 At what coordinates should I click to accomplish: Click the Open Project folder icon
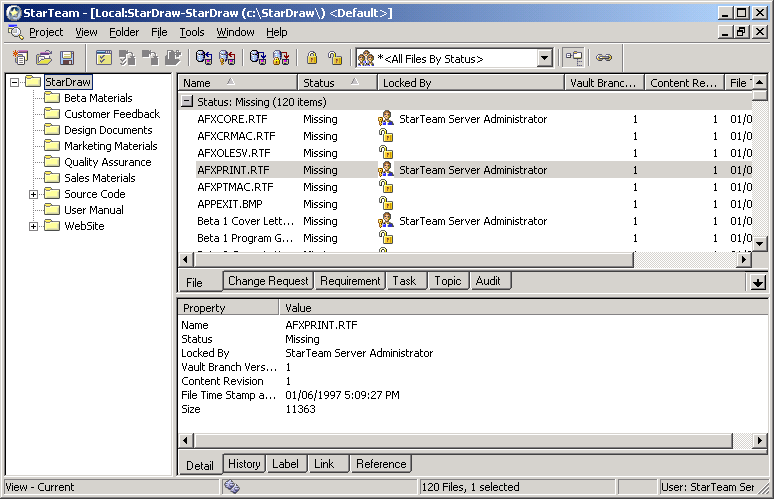pos(44,58)
